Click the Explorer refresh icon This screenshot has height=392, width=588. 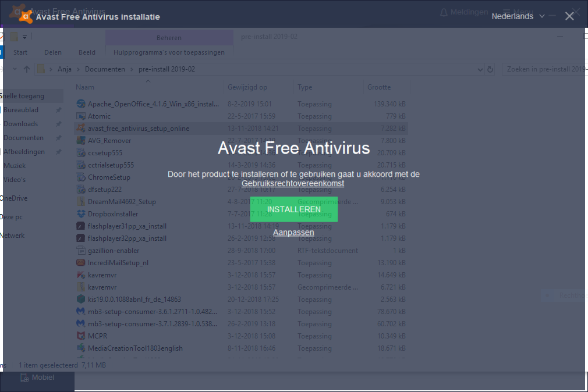tap(490, 69)
